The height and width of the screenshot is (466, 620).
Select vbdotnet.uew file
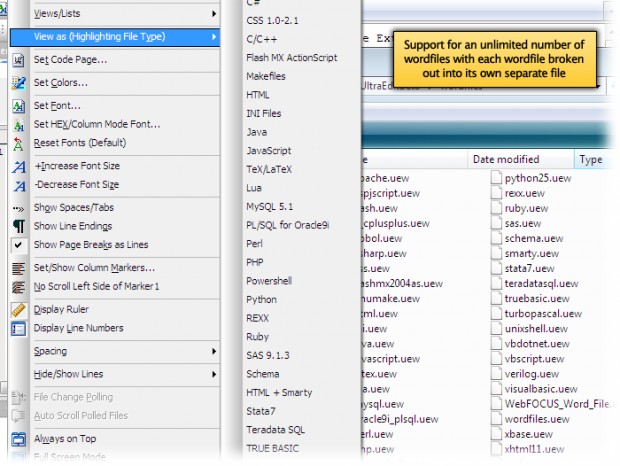tap(537, 344)
